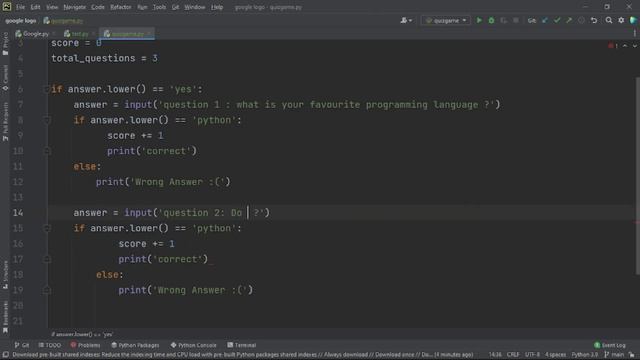This screenshot has height=360, width=640.
Task: Open the Run menu
Action: tap(142, 7)
